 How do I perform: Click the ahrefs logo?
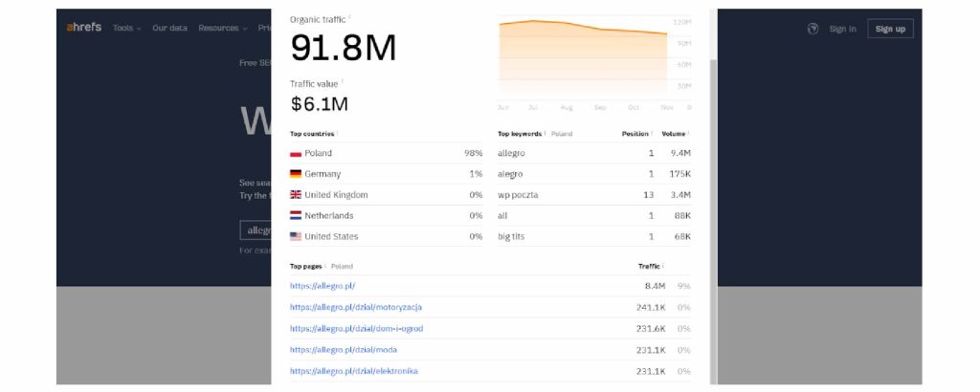coord(84,28)
